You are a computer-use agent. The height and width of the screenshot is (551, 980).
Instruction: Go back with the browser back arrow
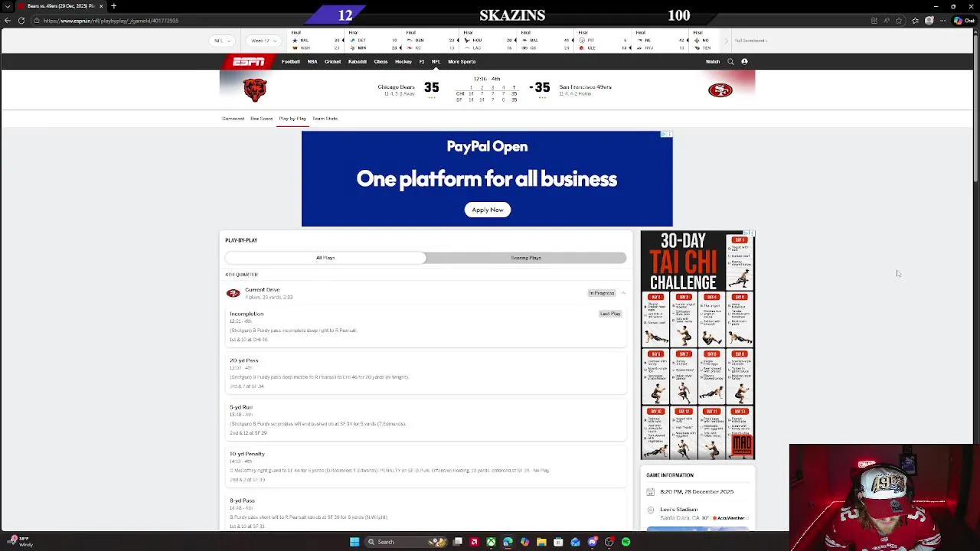(x=8, y=21)
